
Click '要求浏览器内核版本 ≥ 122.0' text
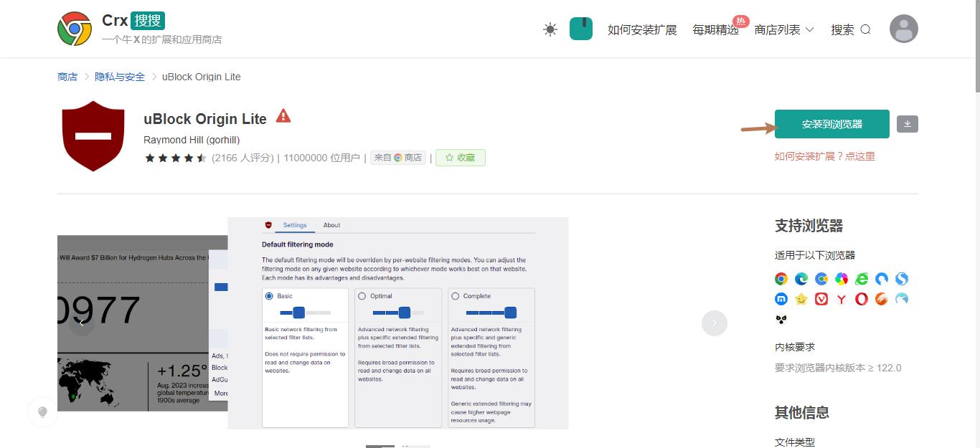838,368
